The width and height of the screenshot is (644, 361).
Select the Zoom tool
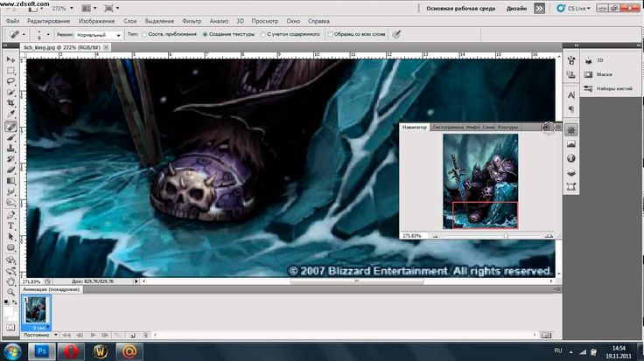10,292
